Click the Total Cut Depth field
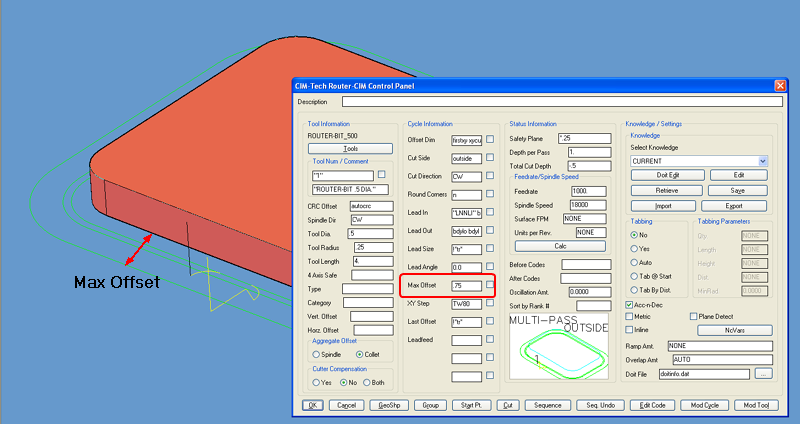Image resolution: width=800 pixels, height=424 pixels. [x=589, y=166]
